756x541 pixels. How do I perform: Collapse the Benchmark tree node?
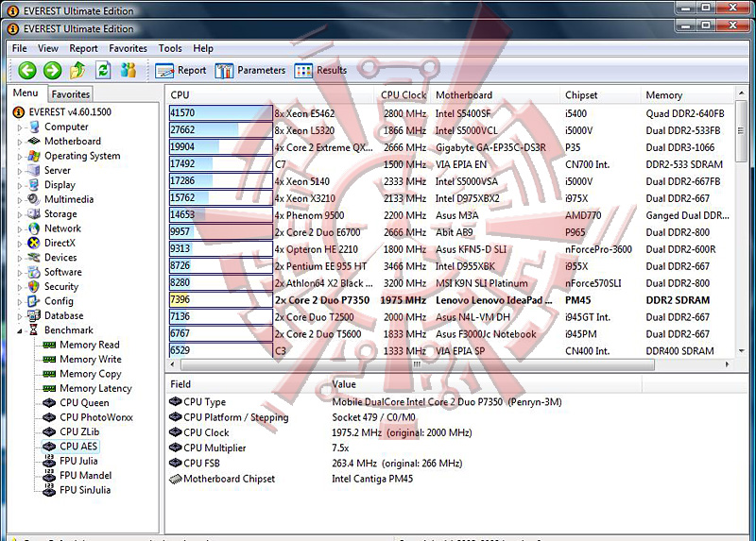[x=20, y=331]
